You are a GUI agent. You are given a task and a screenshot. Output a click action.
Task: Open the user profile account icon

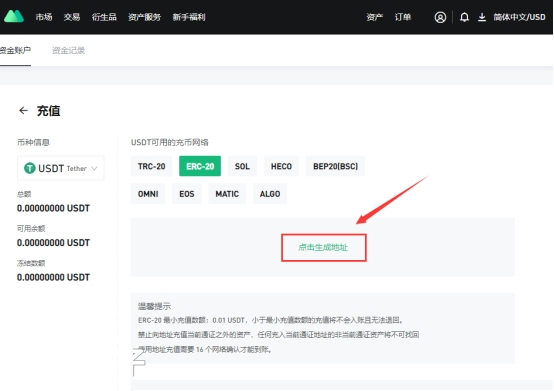click(440, 17)
